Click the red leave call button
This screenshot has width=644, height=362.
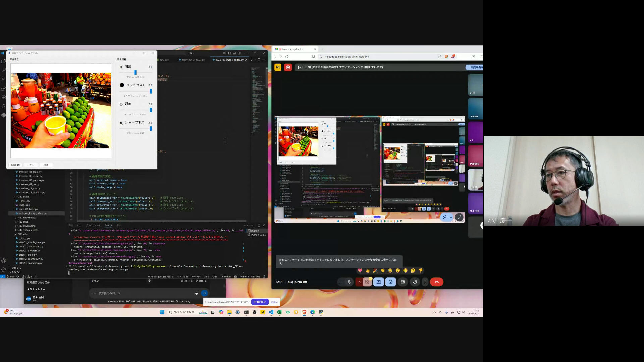tap(436, 282)
